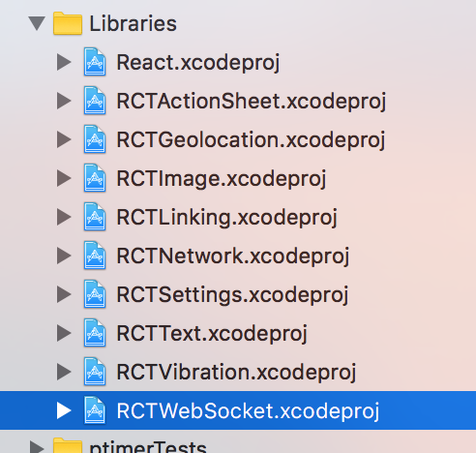Click the RCTNetwork.xcodeproj project icon
The image size is (476, 453).
pyautogui.click(x=95, y=256)
